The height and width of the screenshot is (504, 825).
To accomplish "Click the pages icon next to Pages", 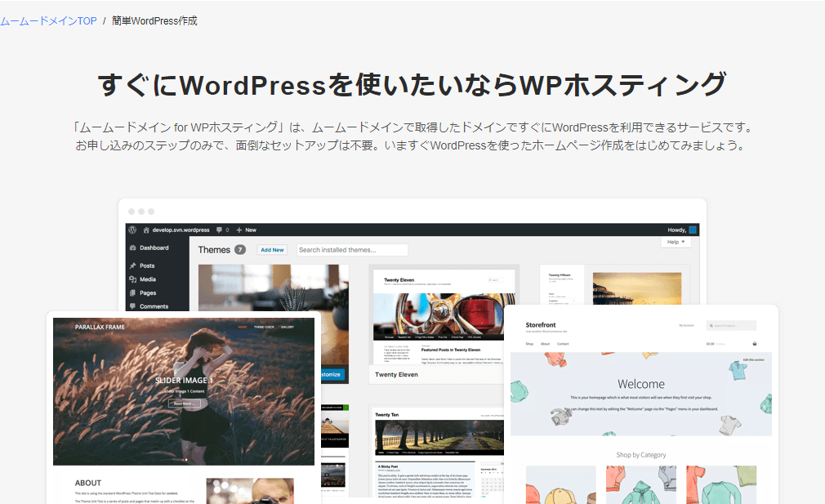I will point(132,293).
